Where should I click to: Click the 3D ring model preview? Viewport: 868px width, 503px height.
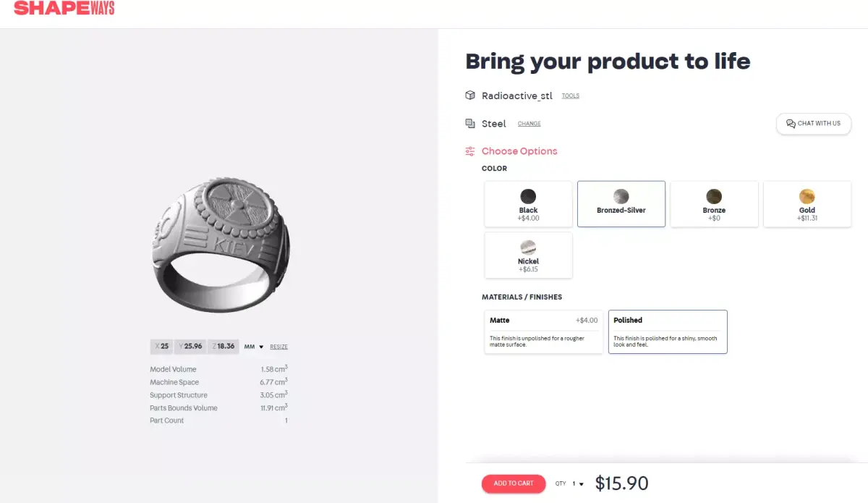[220, 245]
